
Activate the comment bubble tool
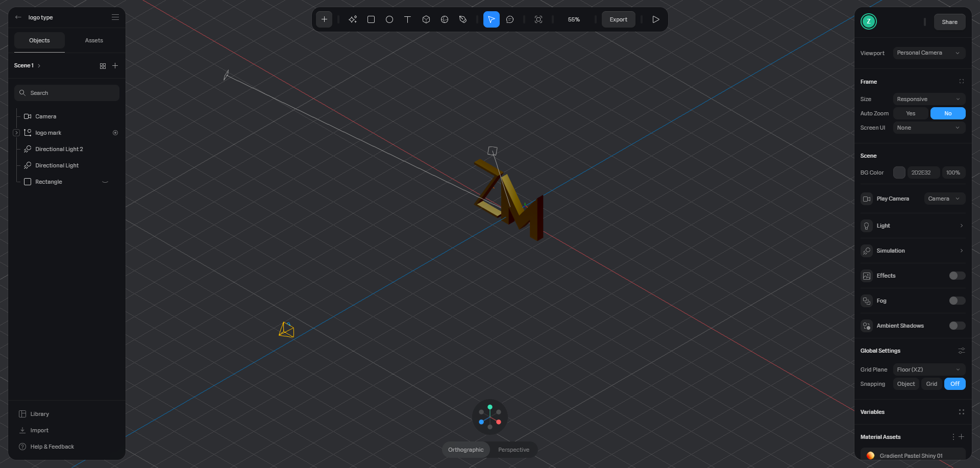click(x=510, y=19)
